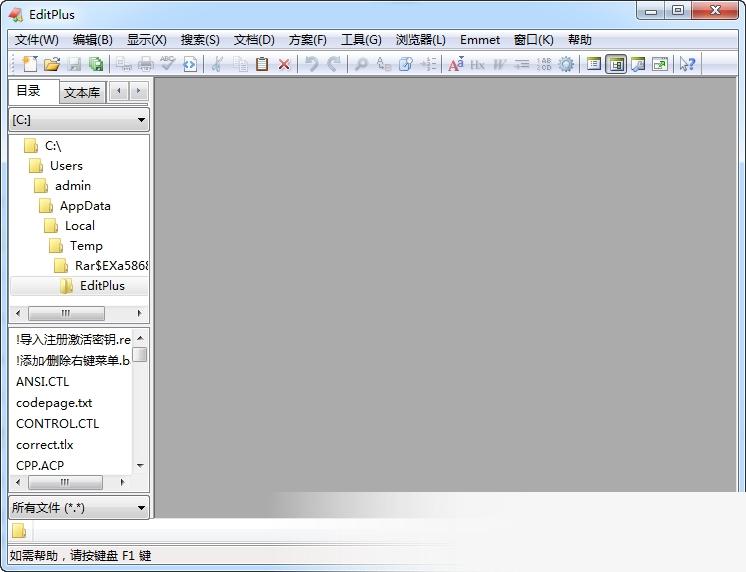Click the Save disk icon

click(x=74, y=64)
